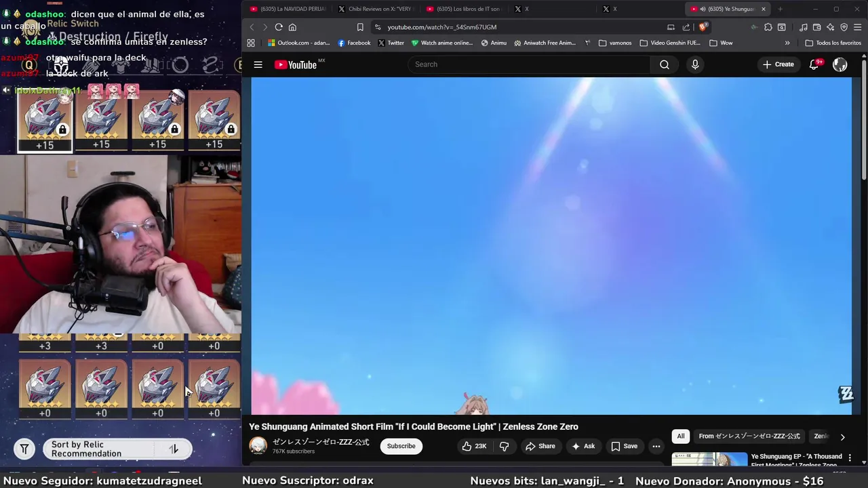
Task: Open video options three-dot menu for Ye Shunguang EP
Action: (x=850, y=458)
